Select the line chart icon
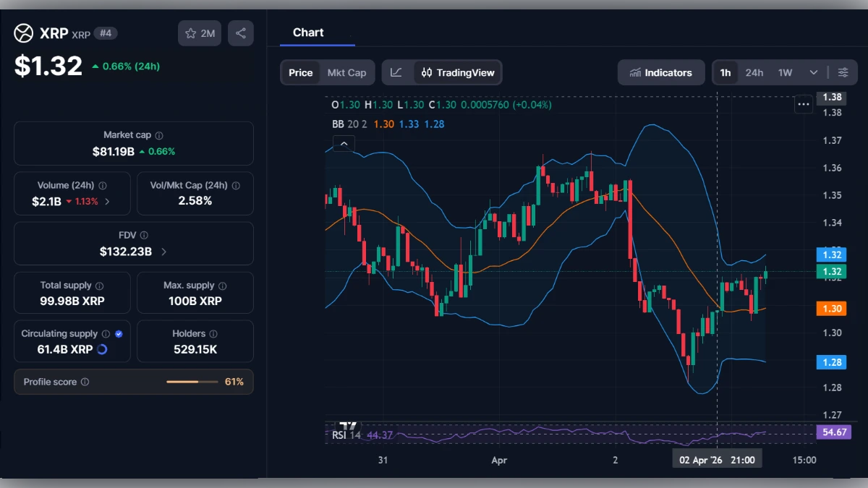 [396, 72]
